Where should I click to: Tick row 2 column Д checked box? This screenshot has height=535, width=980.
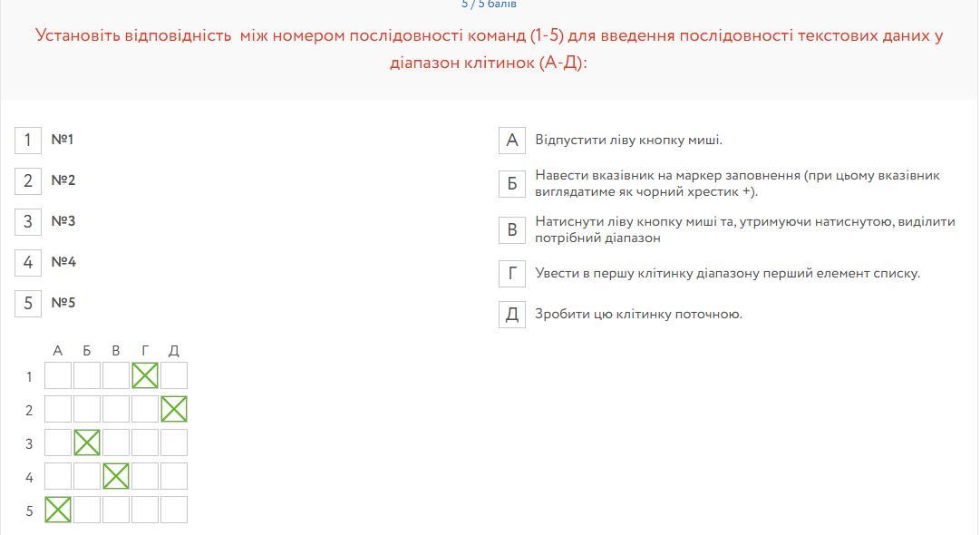point(174,409)
